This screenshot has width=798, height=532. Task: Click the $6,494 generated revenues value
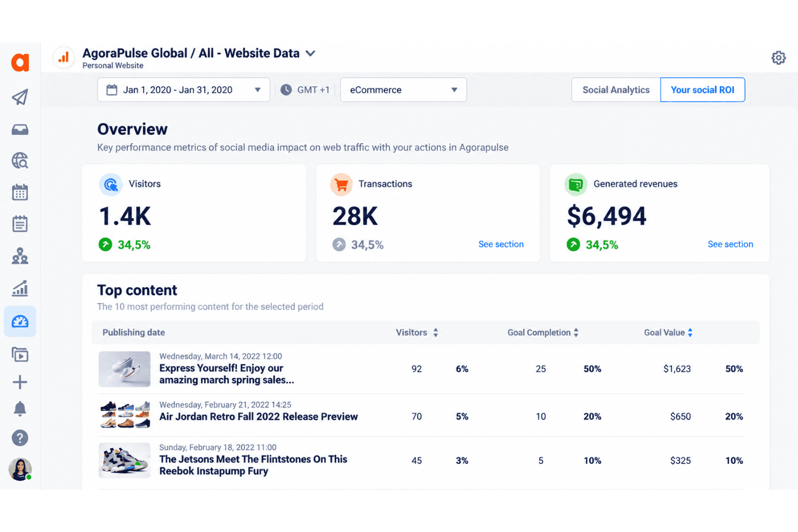click(x=607, y=217)
